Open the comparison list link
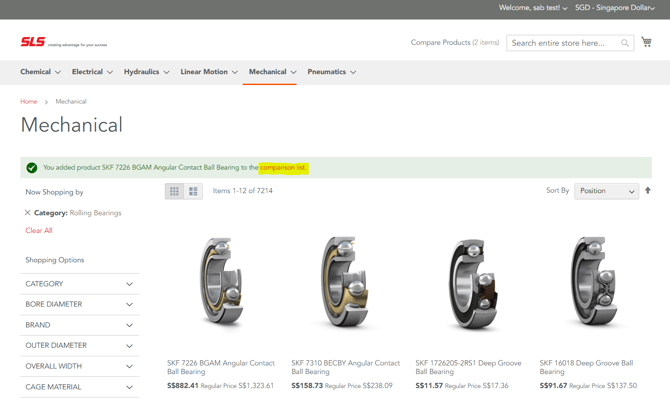 pyautogui.click(x=283, y=167)
